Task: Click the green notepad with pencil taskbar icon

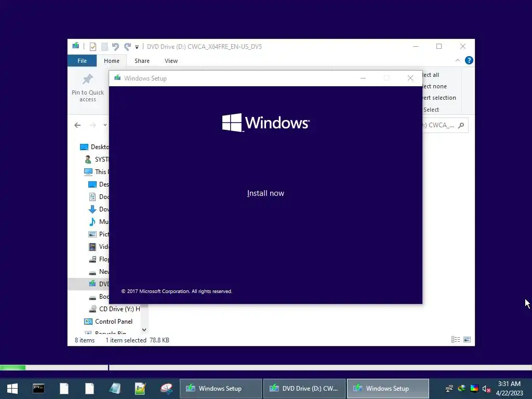Action: [140, 389]
